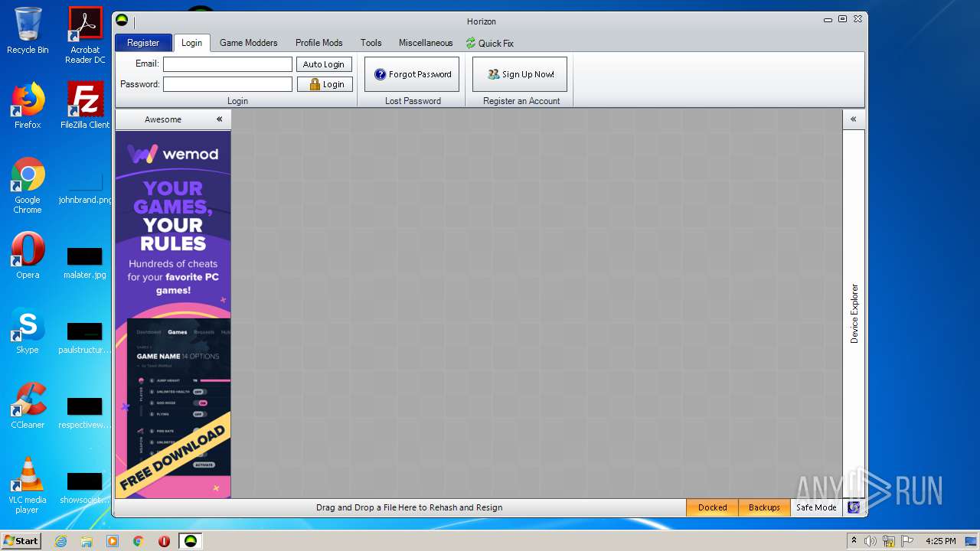Click the Auto Login button

[324, 64]
